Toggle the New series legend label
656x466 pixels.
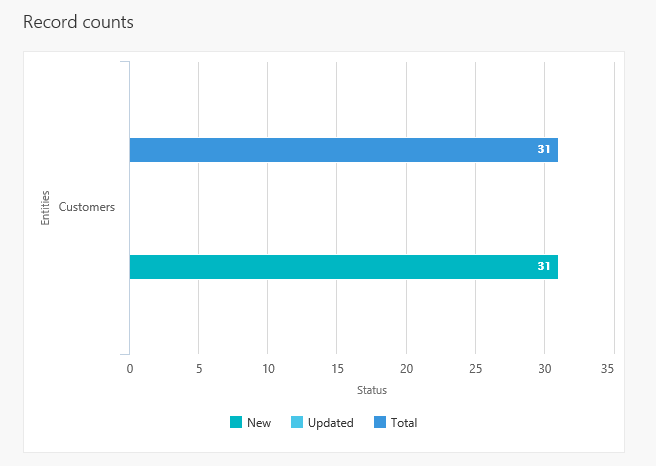coord(259,423)
